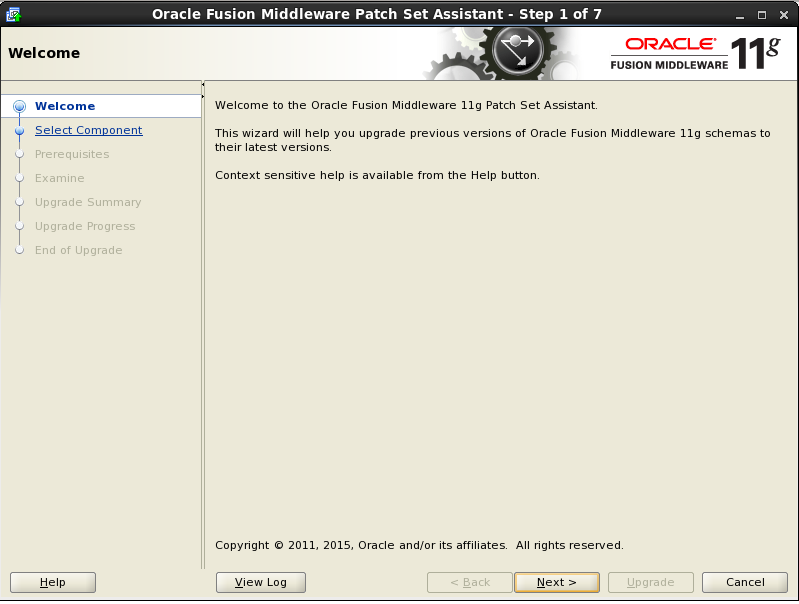Screen dimensions: 799x604
Task: Click the Next > button
Action: coord(556,582)
